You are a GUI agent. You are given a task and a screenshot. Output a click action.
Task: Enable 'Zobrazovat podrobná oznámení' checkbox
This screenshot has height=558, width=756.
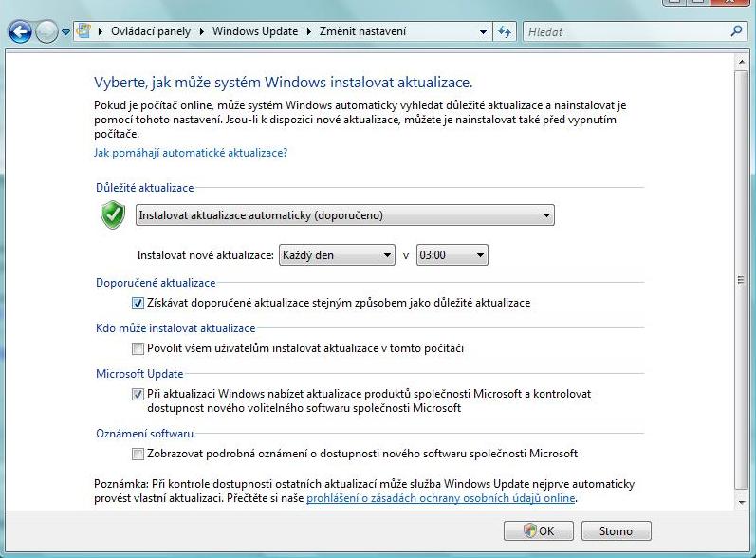(x=138, y=454)
